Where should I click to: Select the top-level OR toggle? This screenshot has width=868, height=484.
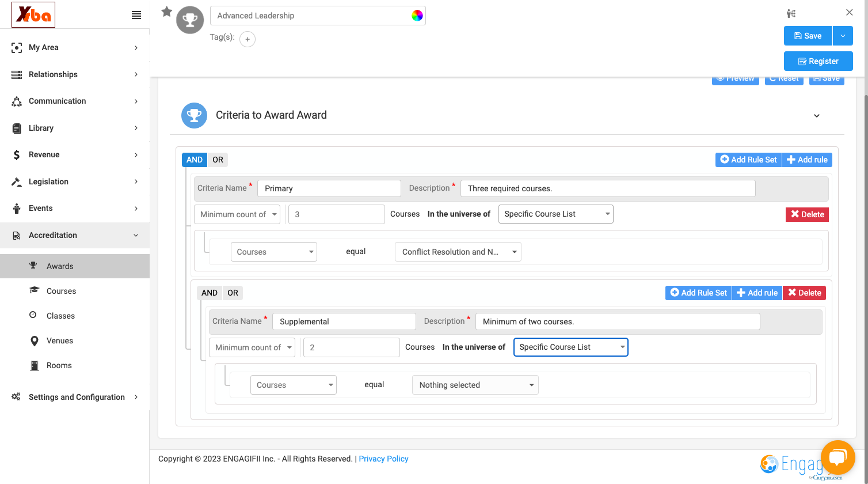218,160
